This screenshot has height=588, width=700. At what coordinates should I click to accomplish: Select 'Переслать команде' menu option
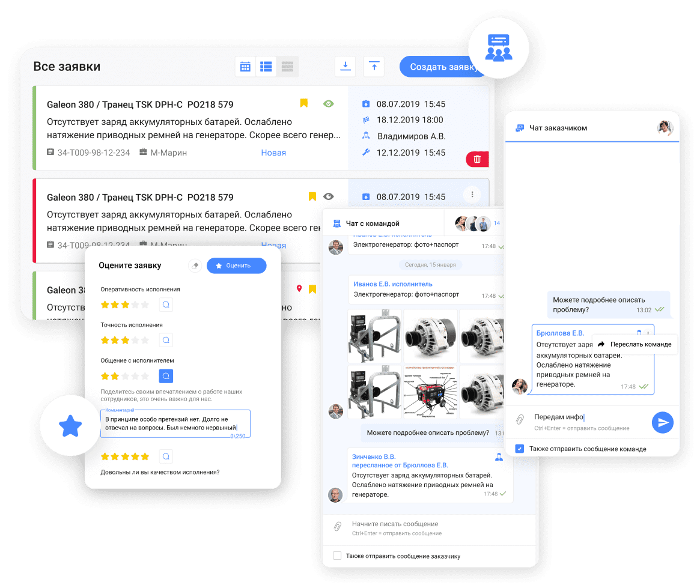[635, 344]
